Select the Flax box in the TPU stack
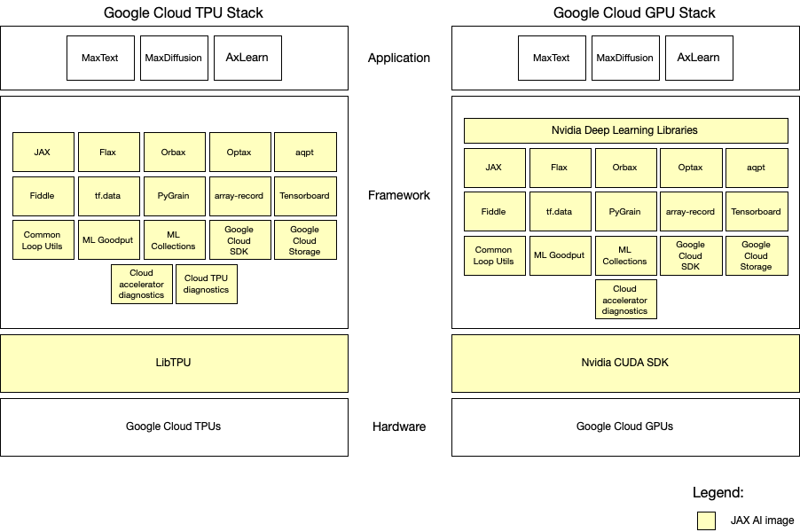800x532 pixels. click(x=109, y=152)
